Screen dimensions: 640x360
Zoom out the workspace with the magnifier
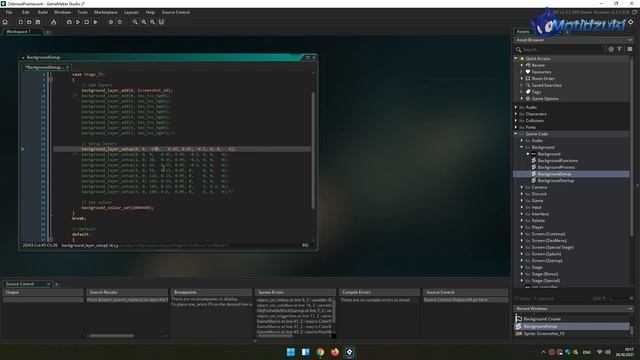point(135,22)
